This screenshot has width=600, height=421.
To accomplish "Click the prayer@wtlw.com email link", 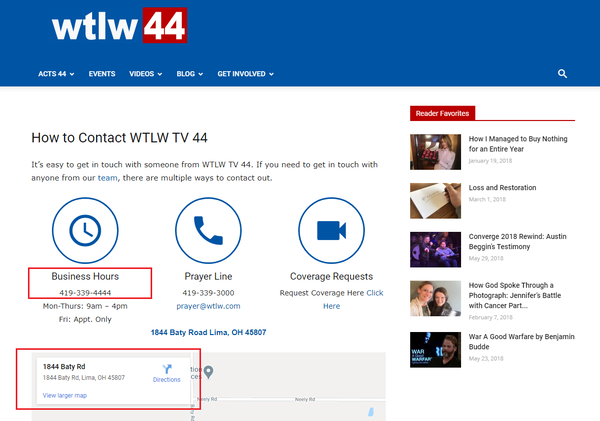I will pos(208,306).
